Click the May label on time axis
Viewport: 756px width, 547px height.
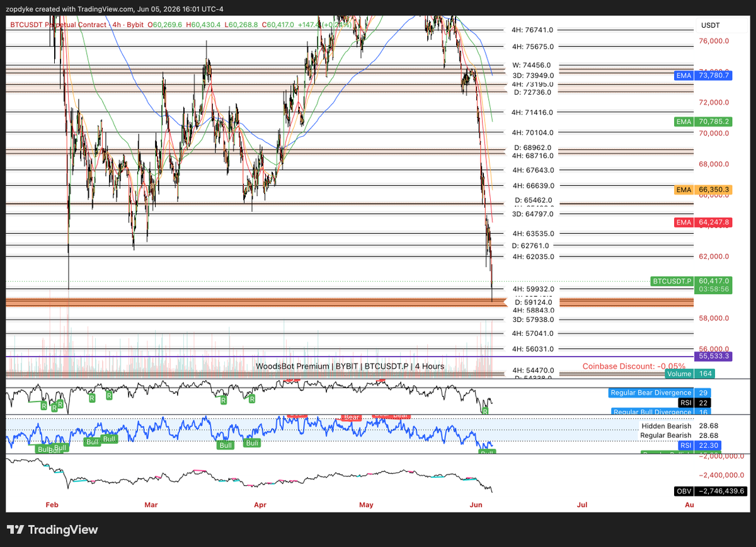pyautogui.click(x=366, y=505)
